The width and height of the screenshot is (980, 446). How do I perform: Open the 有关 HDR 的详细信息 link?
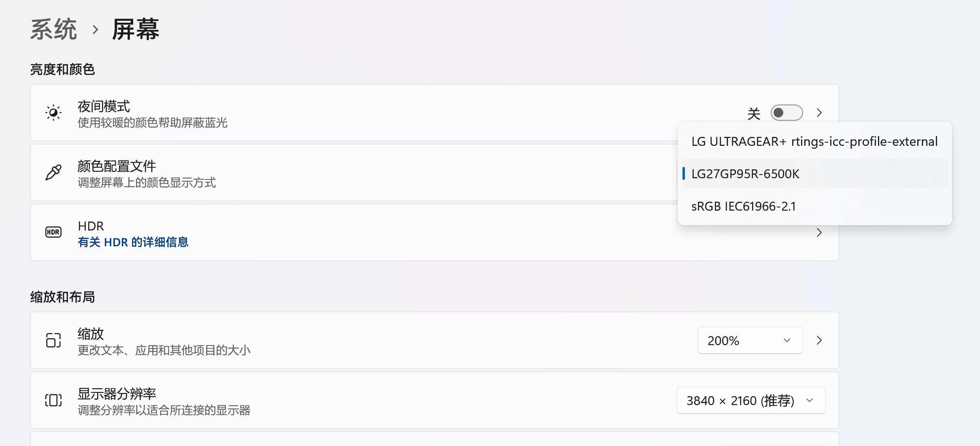133,242
